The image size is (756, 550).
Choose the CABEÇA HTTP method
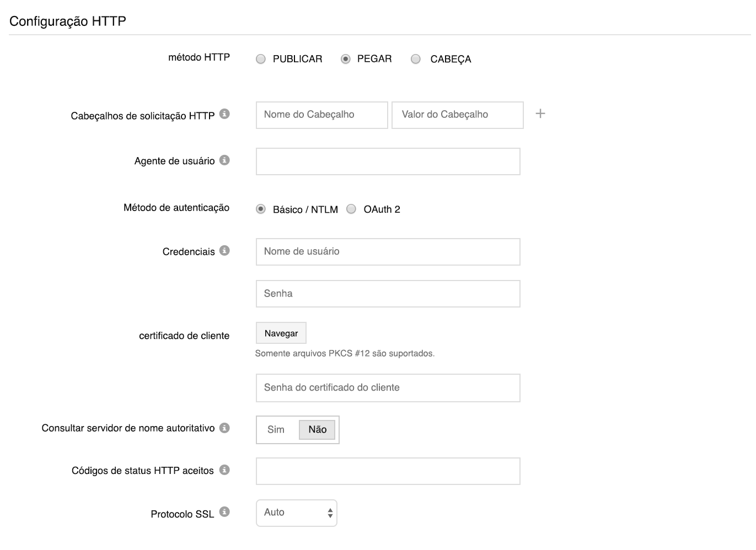[415, 58]
